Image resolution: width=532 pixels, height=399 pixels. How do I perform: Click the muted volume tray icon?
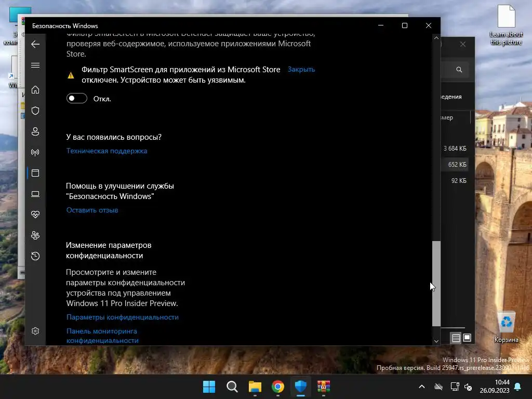click(x=468, y=387)
